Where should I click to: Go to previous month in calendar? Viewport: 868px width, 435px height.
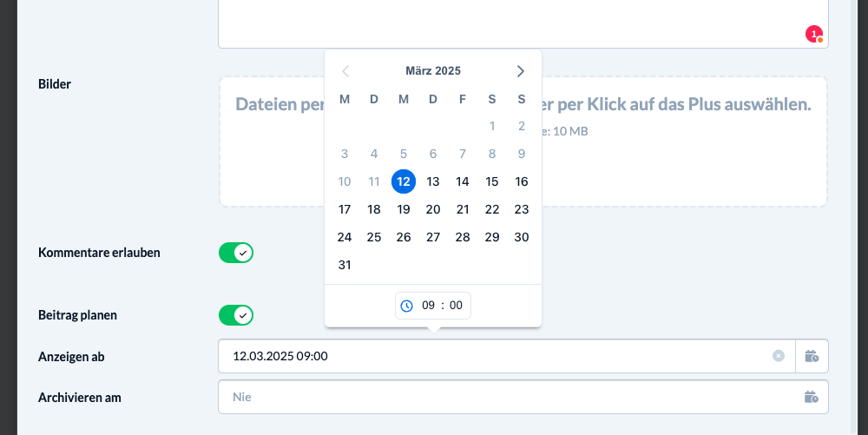tap(345, 71)
